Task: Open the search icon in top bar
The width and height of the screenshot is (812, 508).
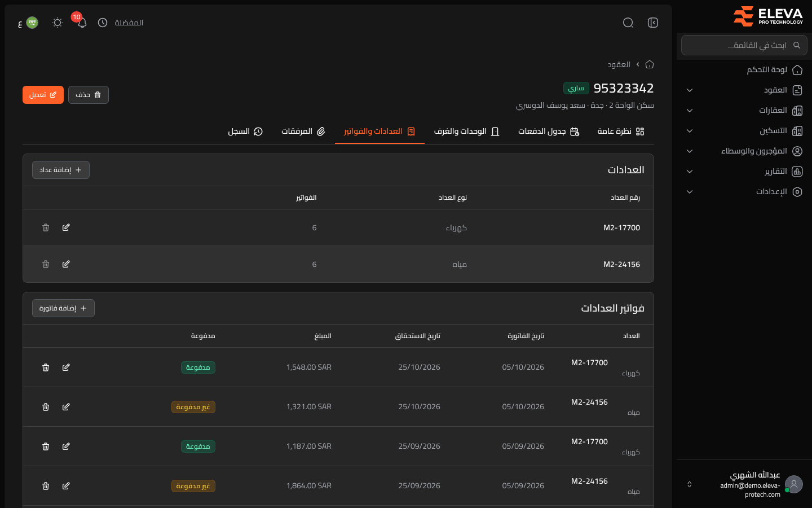Action: tap(628, 23)
